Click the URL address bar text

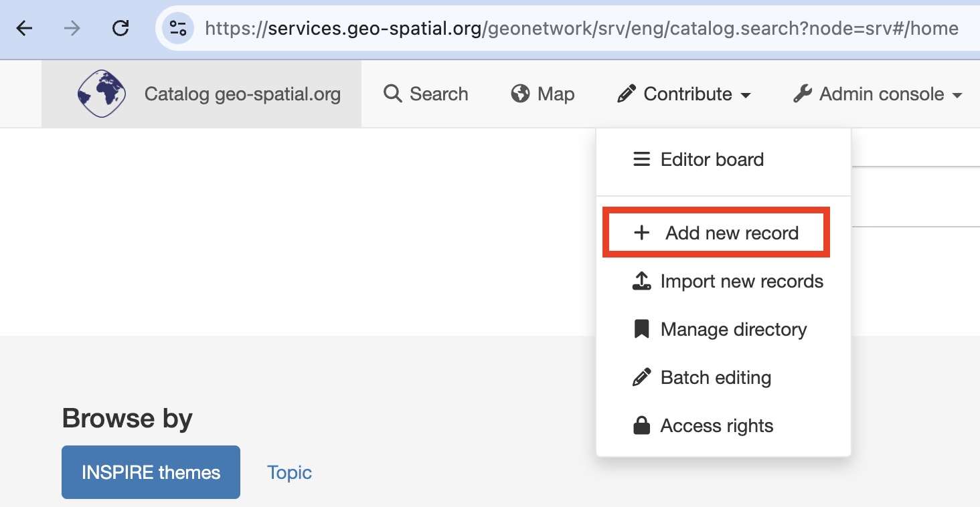pos(582,28)
